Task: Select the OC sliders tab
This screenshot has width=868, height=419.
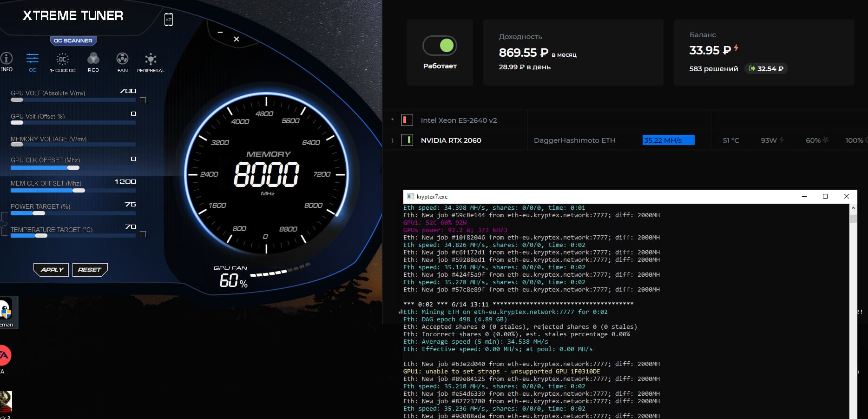Action: pyautogui.click(x=33, y=62)
